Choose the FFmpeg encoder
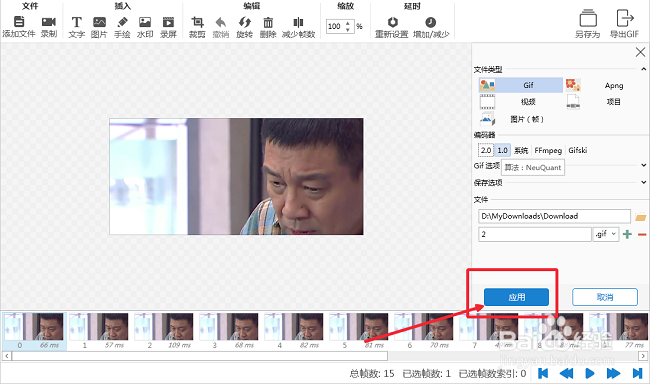 (x=548, y=150)
